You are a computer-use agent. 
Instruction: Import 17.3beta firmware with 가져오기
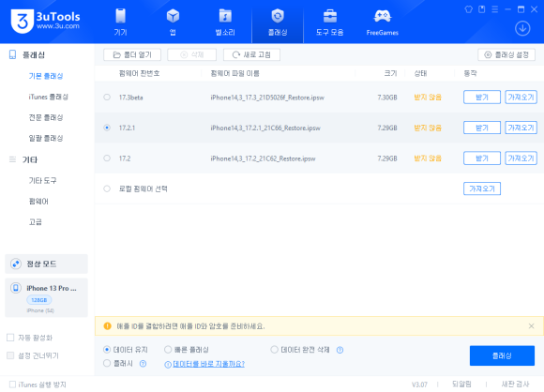click(521, 98)
